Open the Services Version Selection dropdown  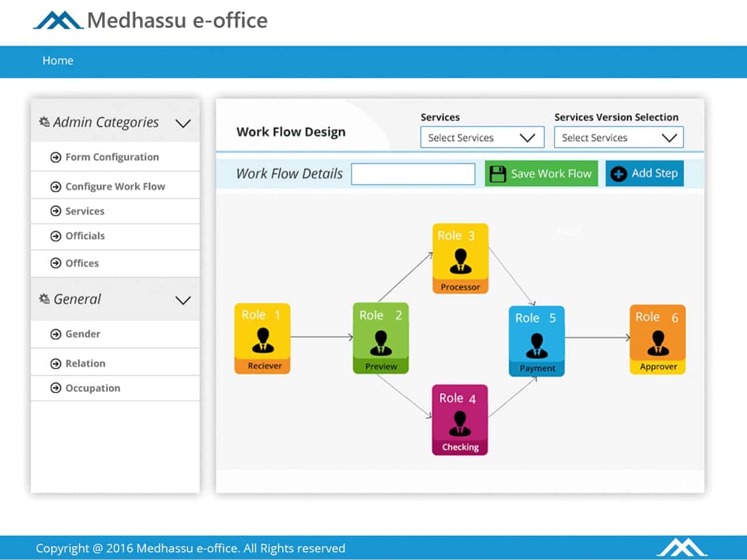(618, 138)
